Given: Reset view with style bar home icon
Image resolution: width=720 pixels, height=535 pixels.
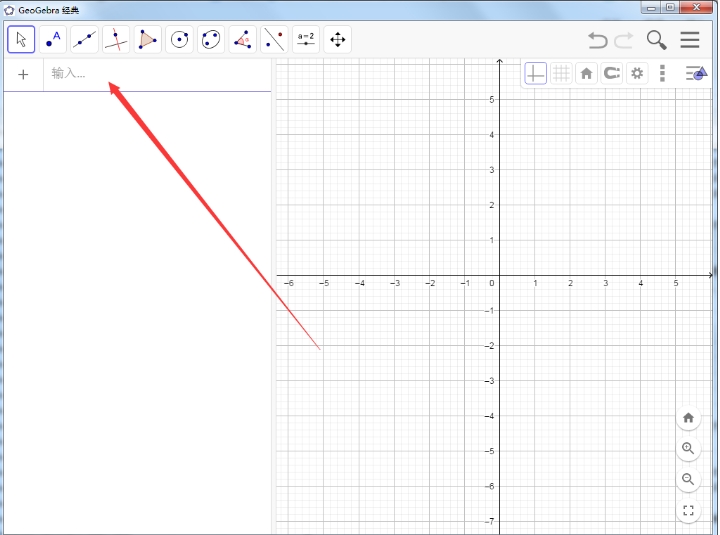Looking at the screenshot, I should 586,73.
